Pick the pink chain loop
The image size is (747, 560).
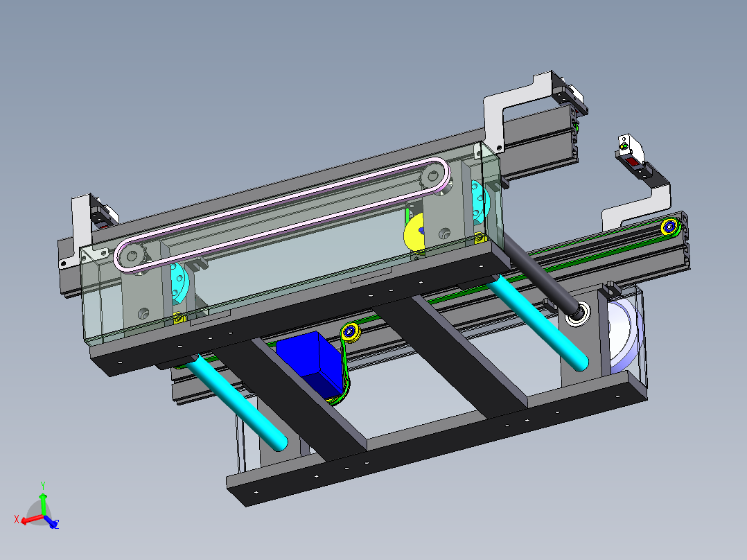point(281,215)
